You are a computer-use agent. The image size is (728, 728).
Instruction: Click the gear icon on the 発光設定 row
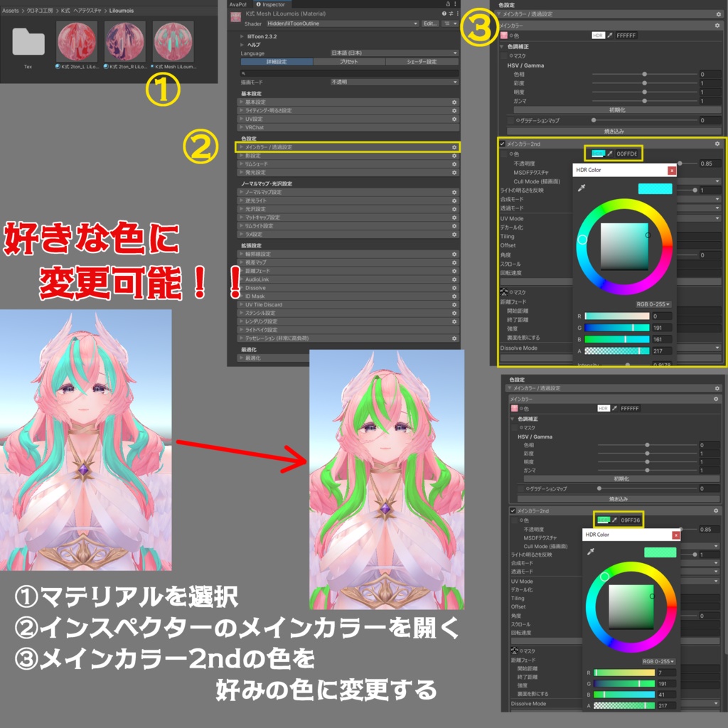(454, 172)
